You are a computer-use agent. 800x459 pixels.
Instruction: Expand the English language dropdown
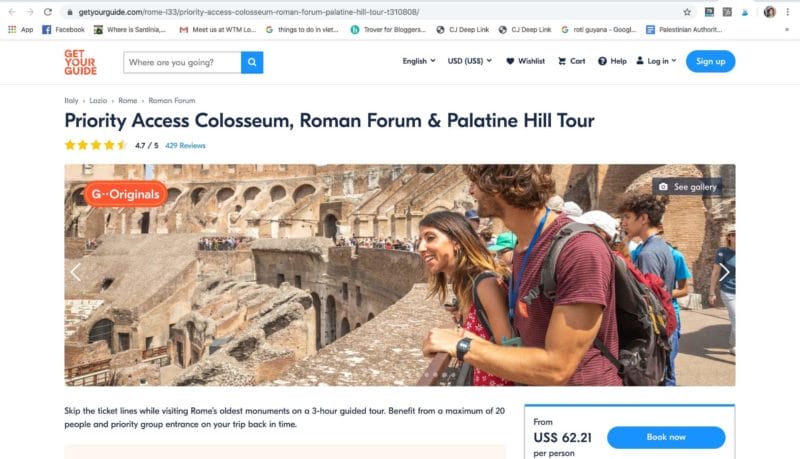[419, 61]
